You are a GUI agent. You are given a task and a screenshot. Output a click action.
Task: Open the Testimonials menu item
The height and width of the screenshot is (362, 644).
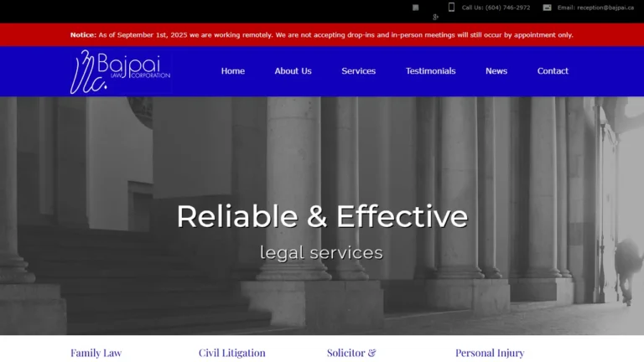tap(430, 71)
